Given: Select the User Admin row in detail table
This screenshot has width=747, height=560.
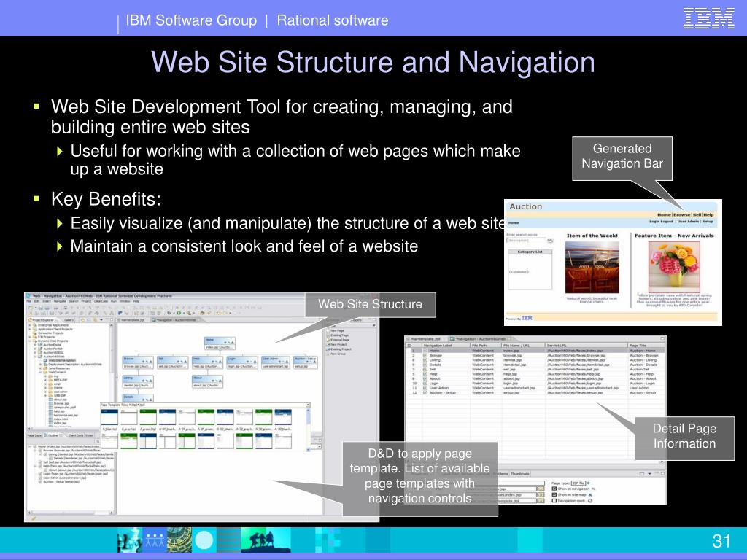Looking at the screenshot, I should tap(535, 388).
